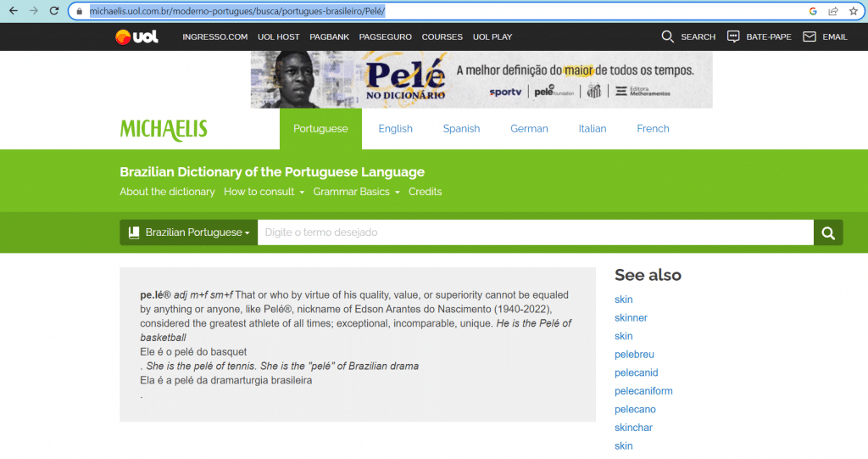Click the green search magnifier button
This screenshot has height=459, width=868.
[x=828, y=232]
